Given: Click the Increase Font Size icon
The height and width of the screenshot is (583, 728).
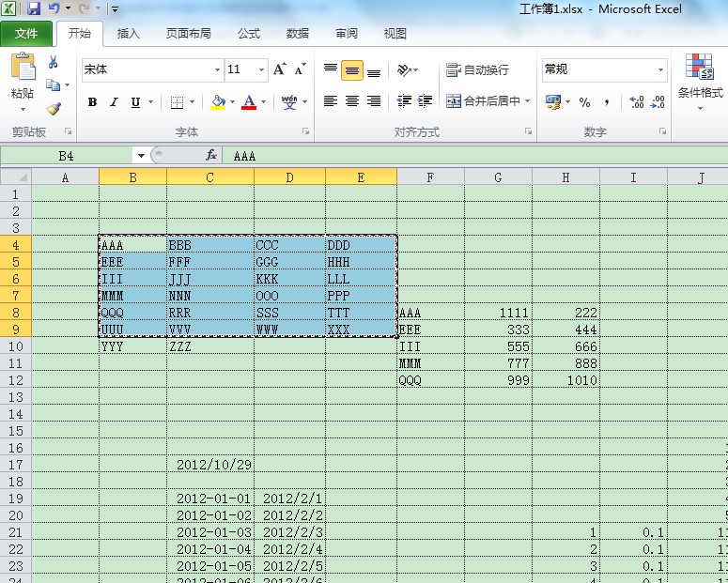Looking at the screenshot, I should pos(279,69).
